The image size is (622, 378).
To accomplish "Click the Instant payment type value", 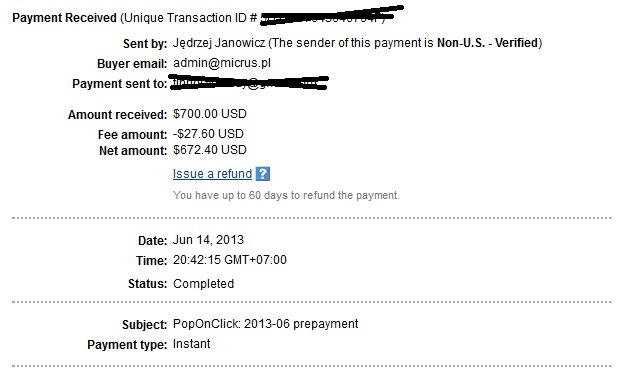I will [x=192, y=344].
